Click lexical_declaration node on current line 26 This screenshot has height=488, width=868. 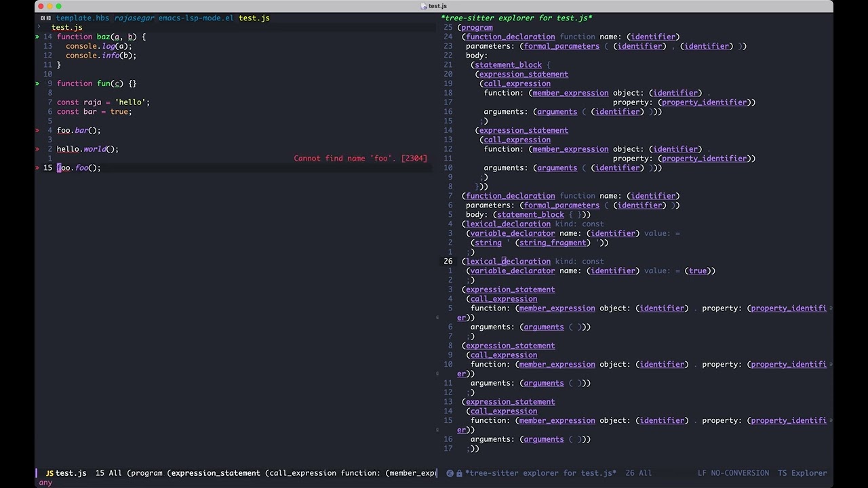click(508, 262)
